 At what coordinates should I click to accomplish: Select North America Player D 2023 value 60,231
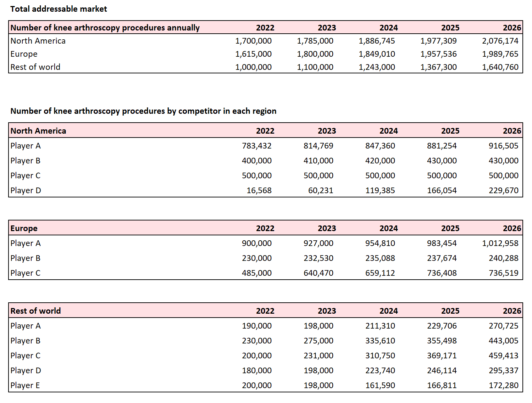321,190
